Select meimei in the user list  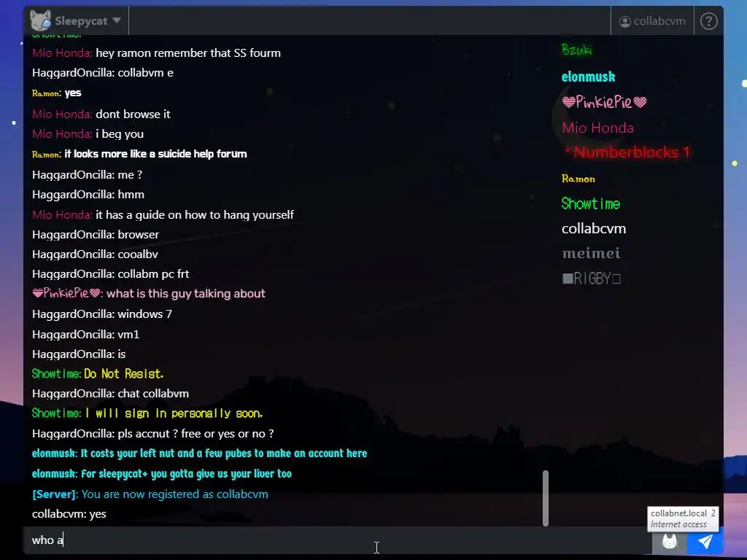[x=591, y=253]
